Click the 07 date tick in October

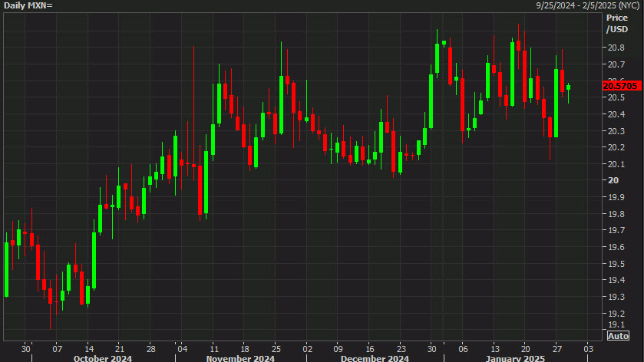click(57, 349)
